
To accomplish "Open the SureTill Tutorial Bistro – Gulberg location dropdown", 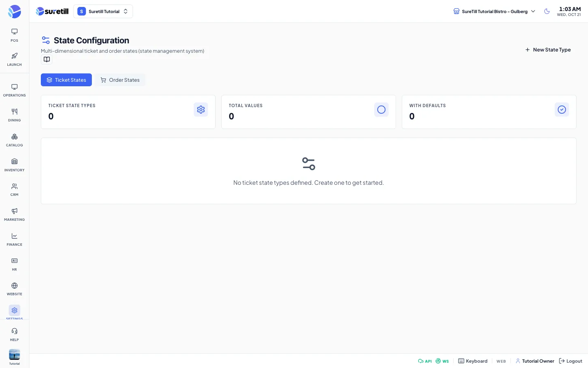I will coord(494,11).
